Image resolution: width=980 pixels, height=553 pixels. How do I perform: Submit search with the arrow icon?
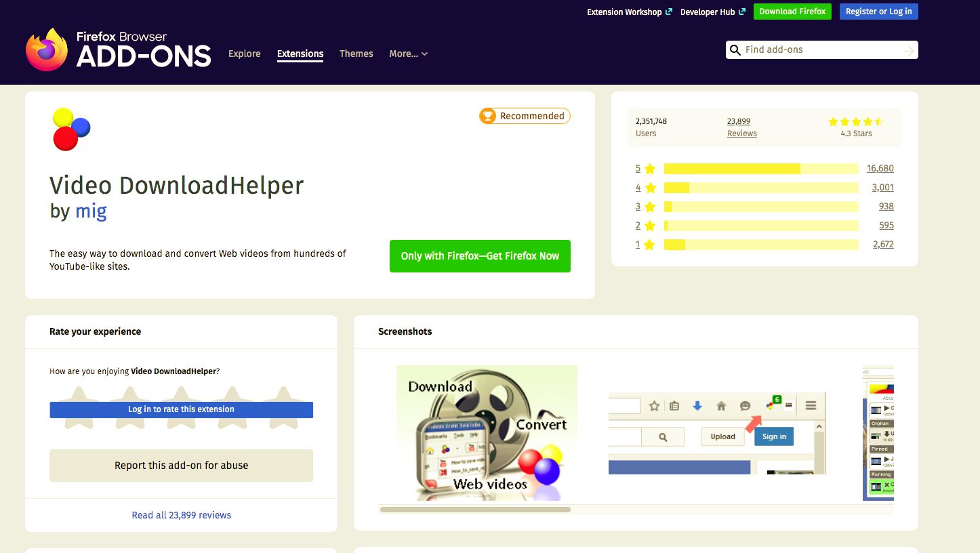(909, 51)
